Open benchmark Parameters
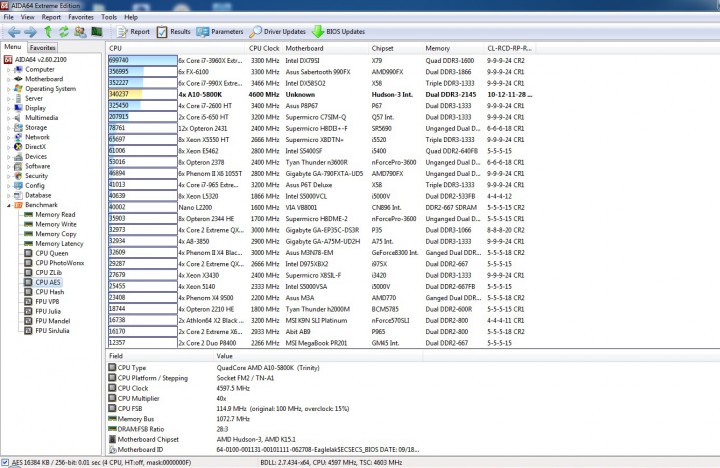This screenshot has width=720, height=468. click(220, 32)
